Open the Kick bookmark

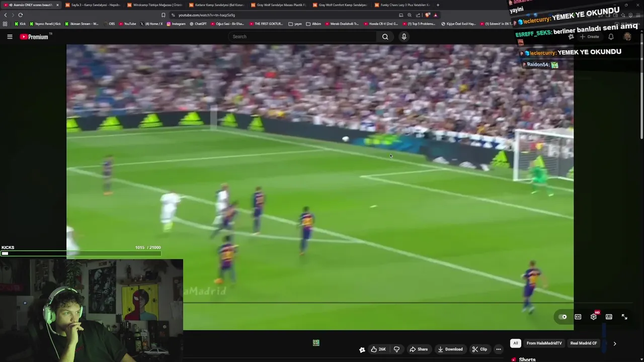coord(20,24)
